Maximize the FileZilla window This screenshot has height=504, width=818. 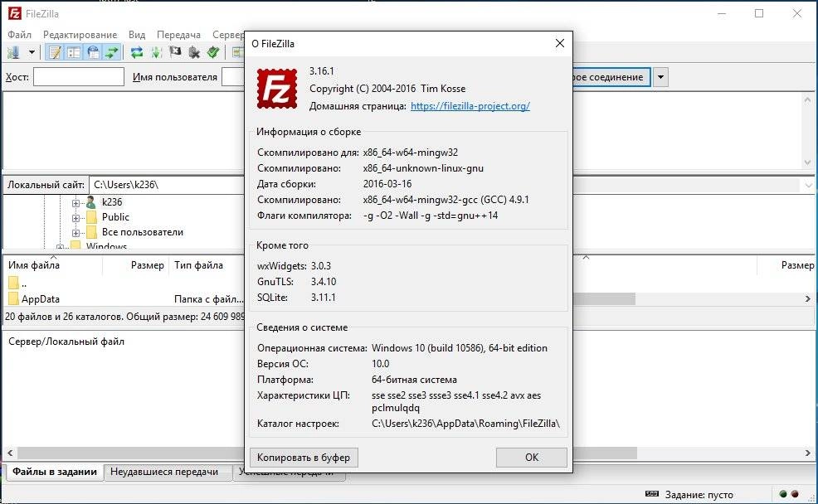tap(759, 13)
